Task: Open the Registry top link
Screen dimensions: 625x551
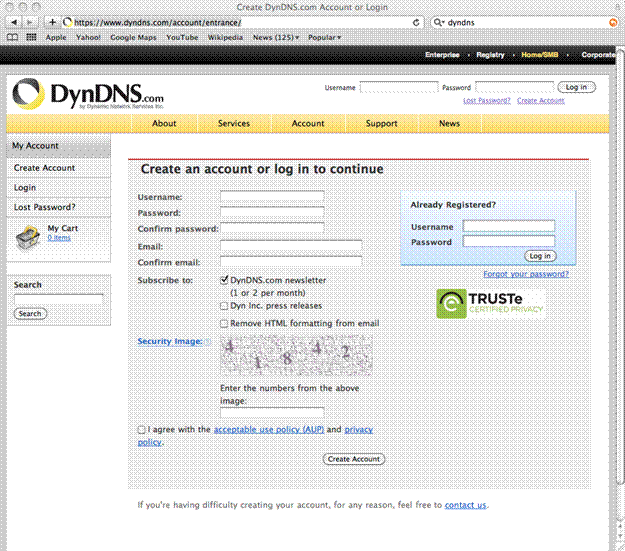Action: tap(490, 55)
